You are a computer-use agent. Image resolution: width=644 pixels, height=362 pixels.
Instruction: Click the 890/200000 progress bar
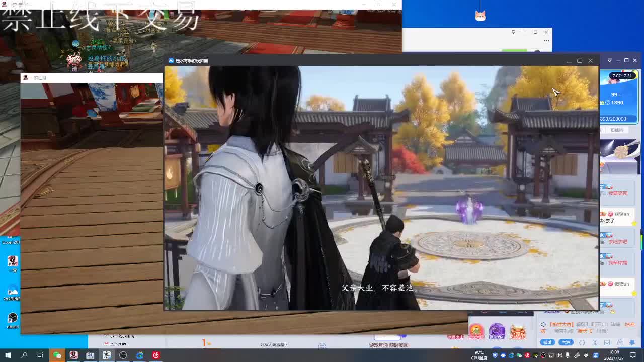[x=619, y=119]
